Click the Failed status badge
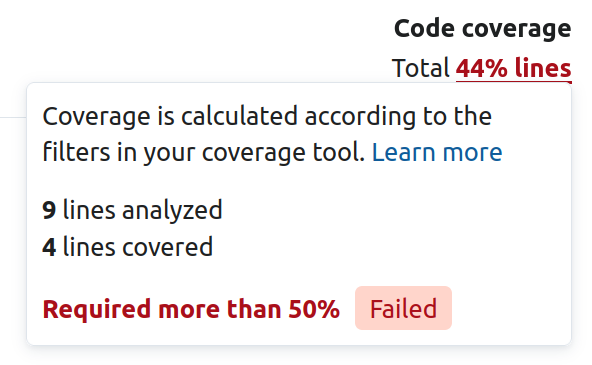592x365 pixels. click(x=403, y=308)
